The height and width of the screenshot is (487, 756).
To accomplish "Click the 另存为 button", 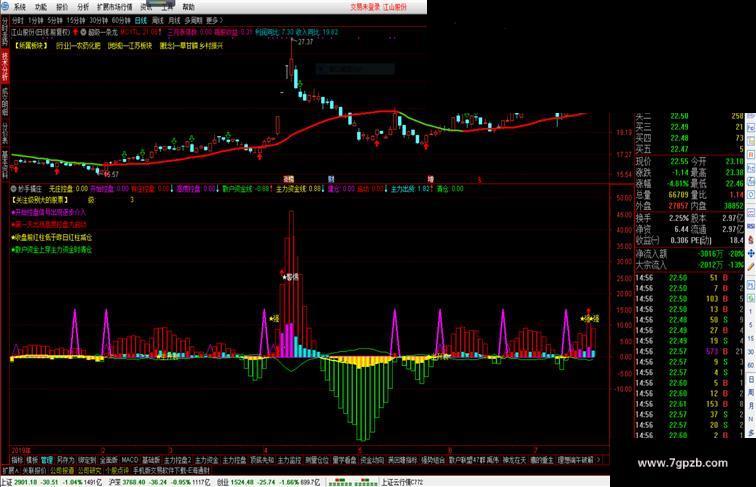I will pos(65,460).
